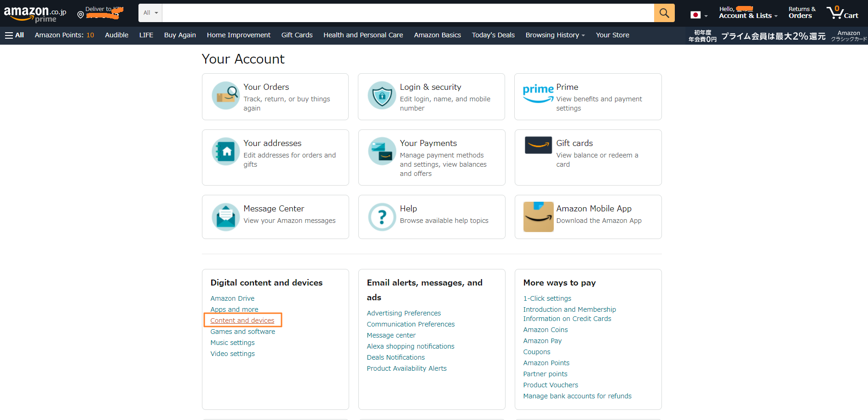Open the cart icon
The width and height of the screenshot is (868, 420).
pos(842,12)
